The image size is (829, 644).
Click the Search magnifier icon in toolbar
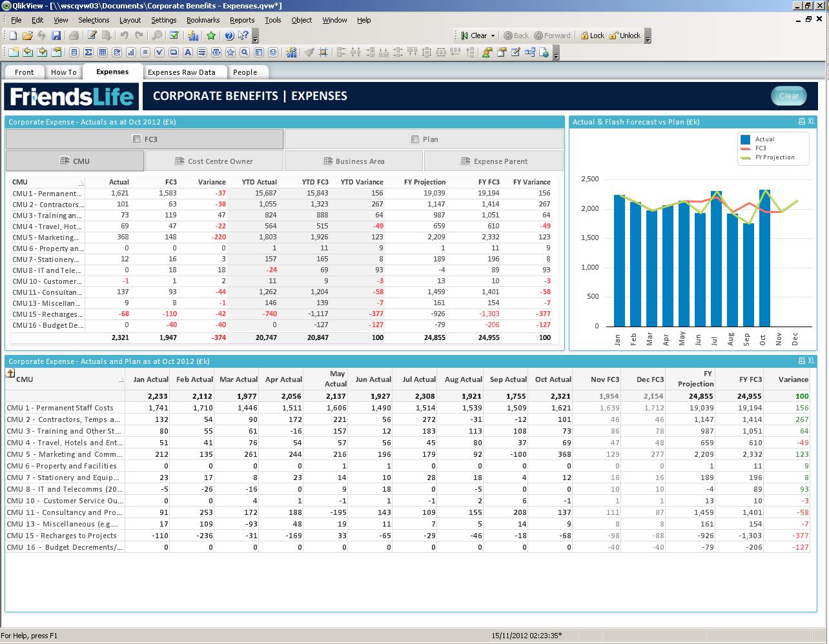coord(157,36)
